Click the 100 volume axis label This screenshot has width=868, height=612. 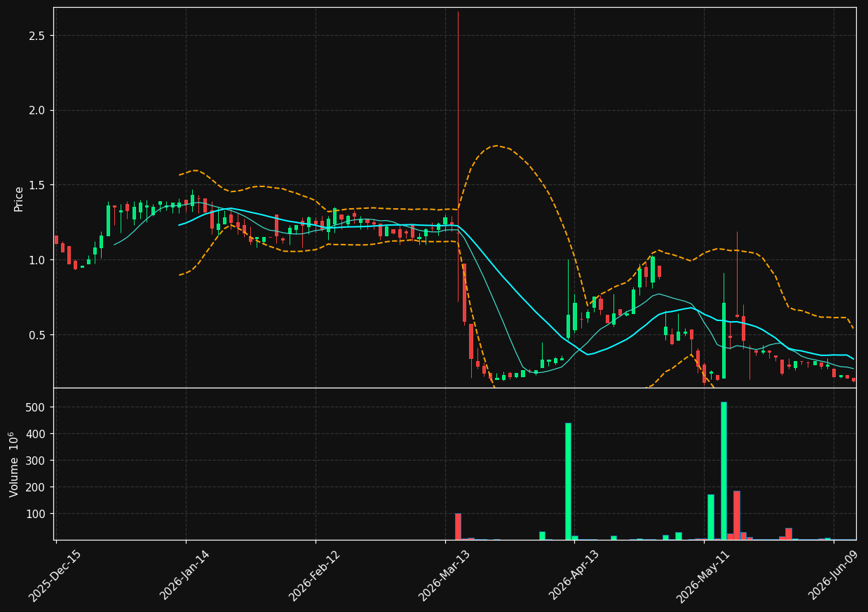tap(36, 514)
